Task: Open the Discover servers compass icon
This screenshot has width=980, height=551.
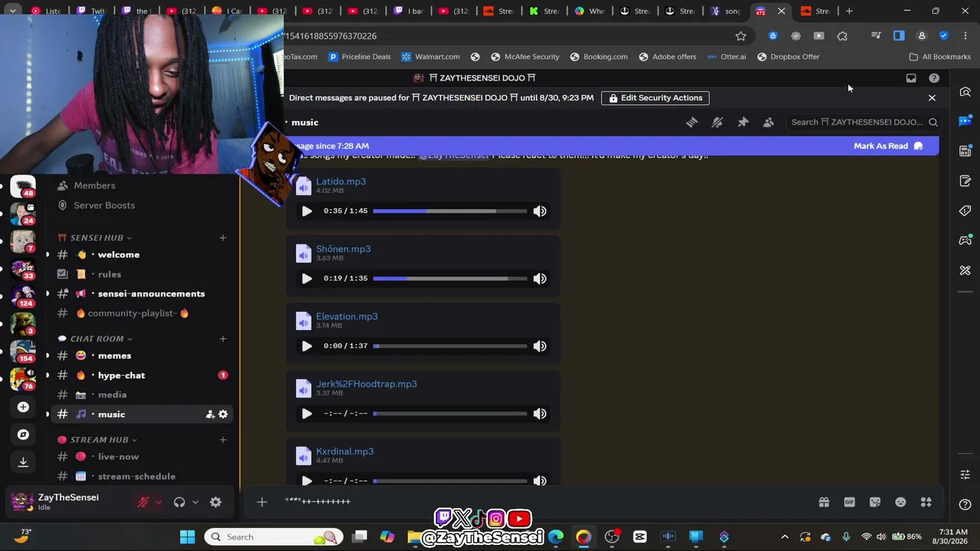Action: point(23,435)
